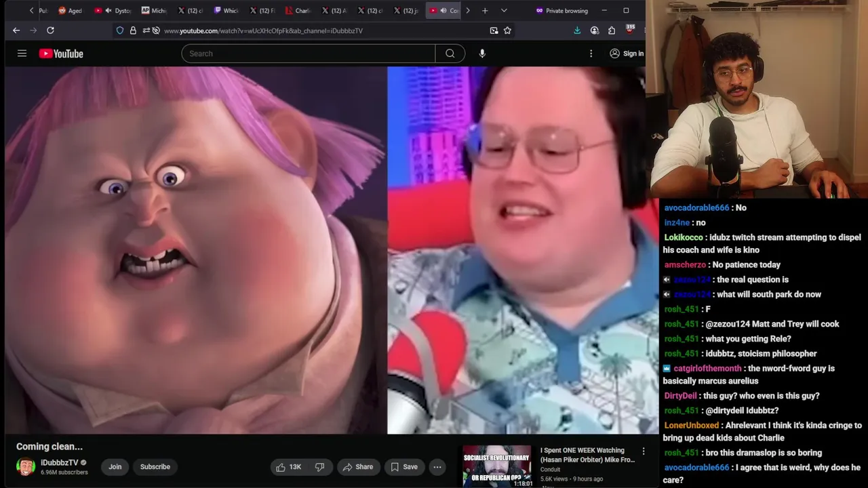Unmute the Dysto tab's audio icon
868x488 pixels.
tap(108, 11)
